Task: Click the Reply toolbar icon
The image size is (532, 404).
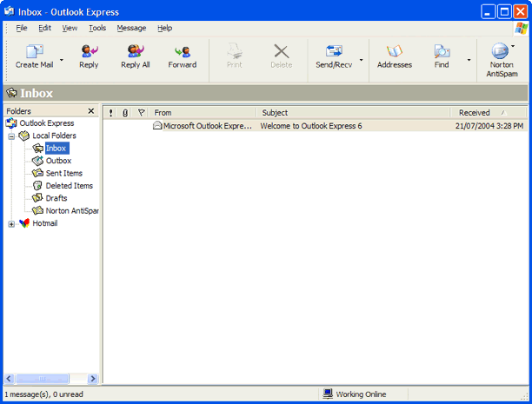Action: click(x=89, y=52)
